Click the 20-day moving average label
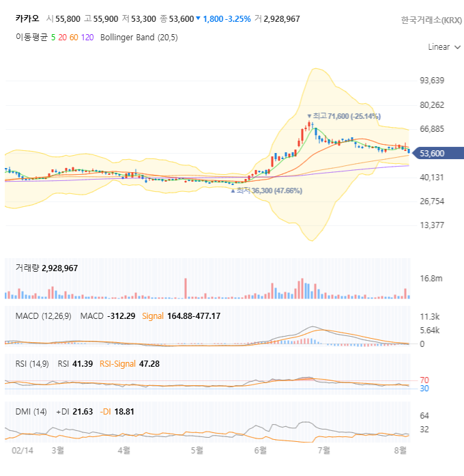 (63, 38)
